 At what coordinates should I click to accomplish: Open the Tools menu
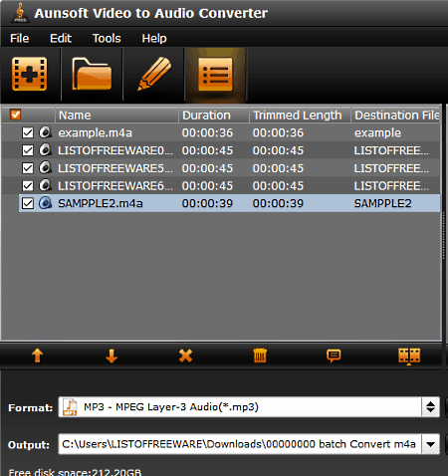107,38
